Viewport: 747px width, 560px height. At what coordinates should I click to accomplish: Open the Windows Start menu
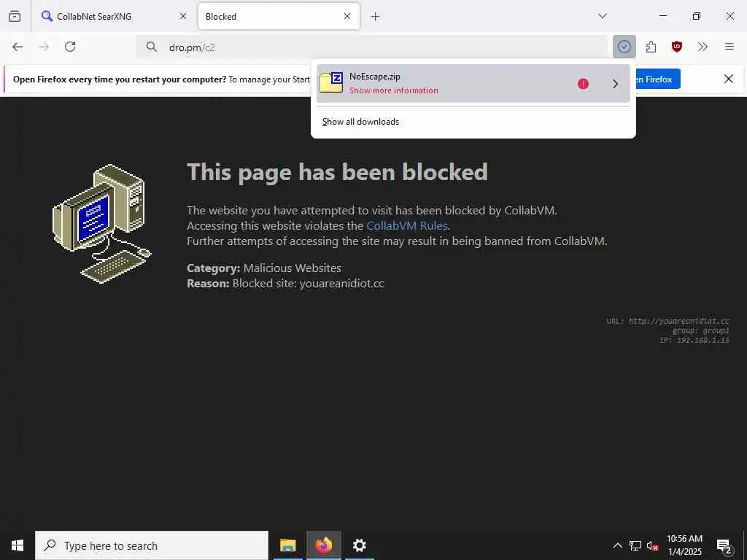18,545
